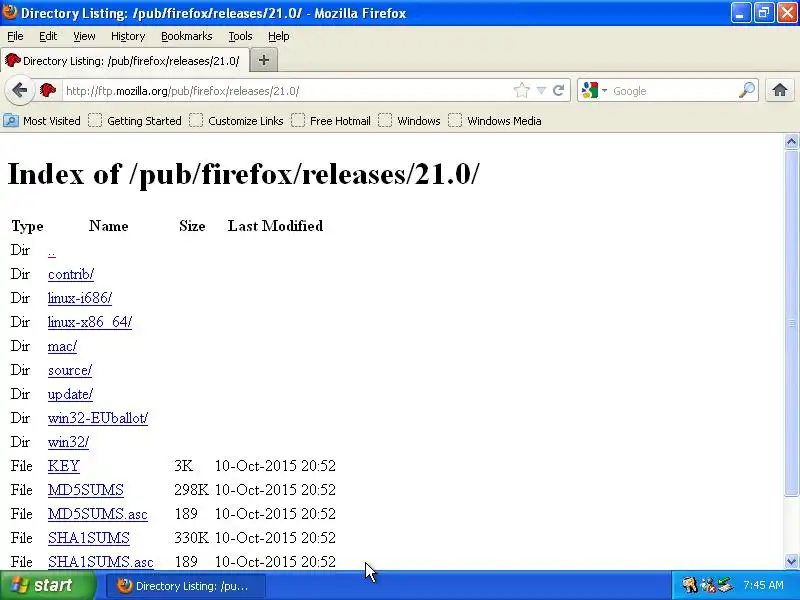Click the site identity icon beside URL
The height and width of the screenshot is (600, 800).
[48, 91]
